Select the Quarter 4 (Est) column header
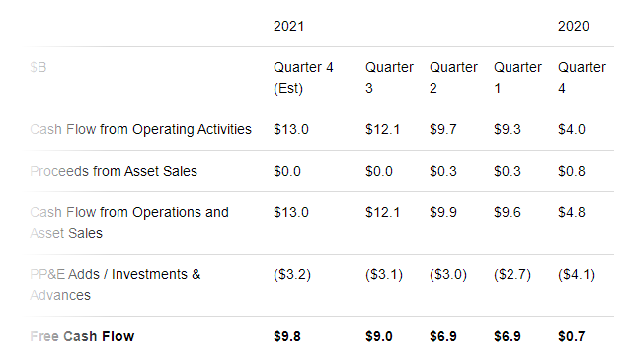 point(303,78)
